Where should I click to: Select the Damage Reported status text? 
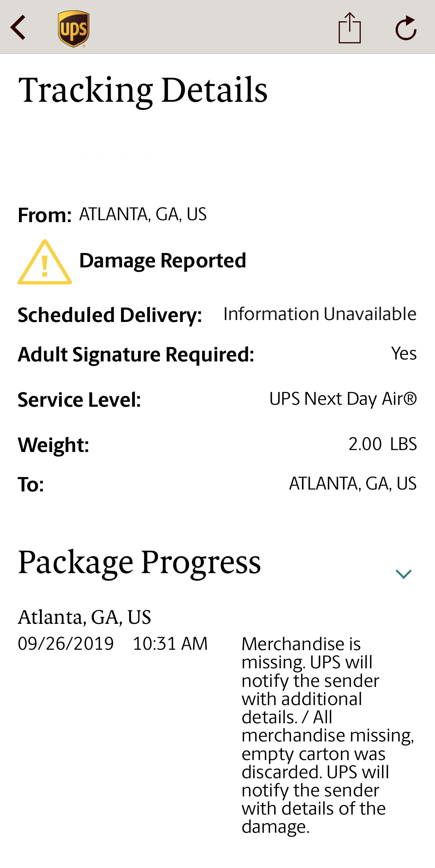[x=162, y=260]
